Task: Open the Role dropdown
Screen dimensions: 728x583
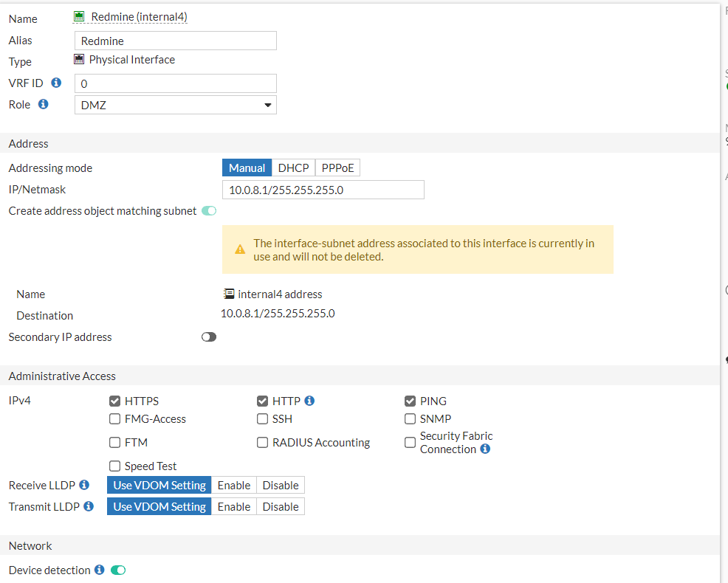Action: pos(176,105)
